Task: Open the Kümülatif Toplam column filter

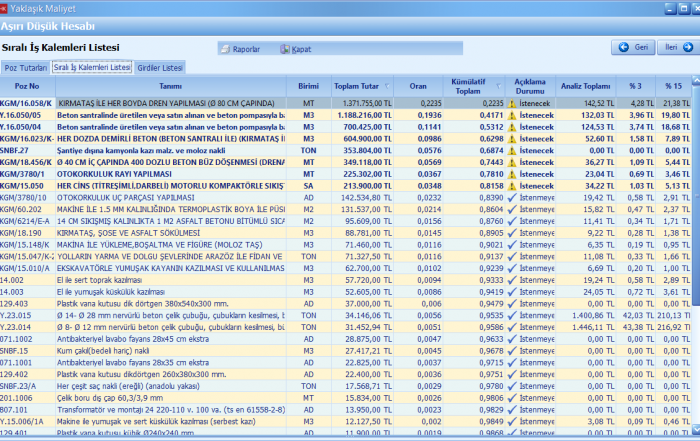Action: (499, 86)
